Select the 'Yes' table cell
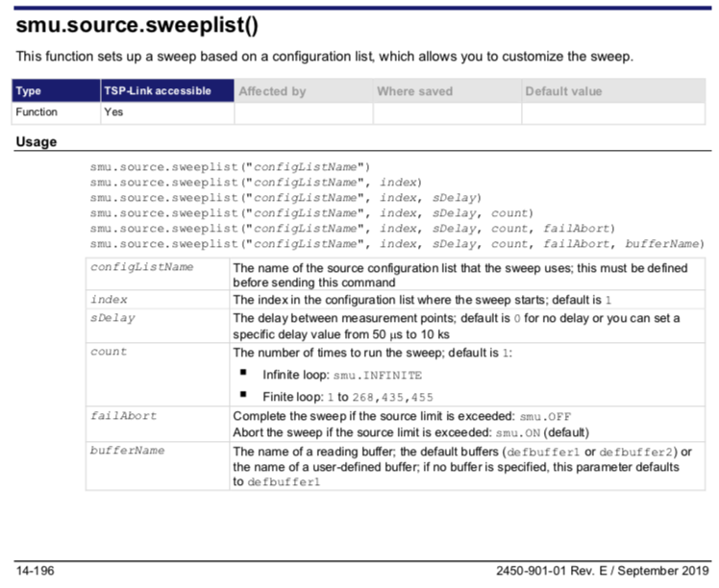 coord(167,112)
